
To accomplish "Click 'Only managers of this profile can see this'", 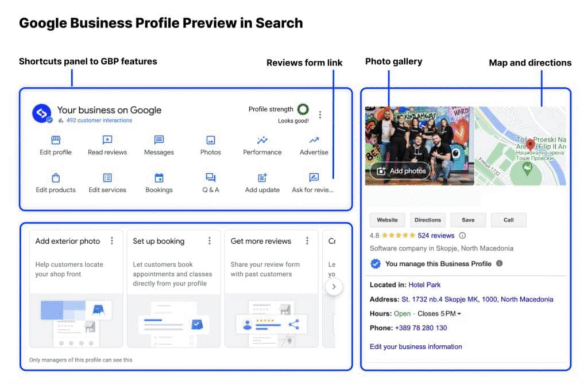I will point(80,360).
